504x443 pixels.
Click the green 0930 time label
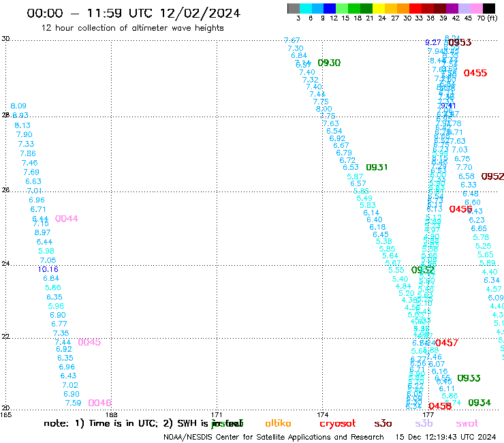[329, 63]
